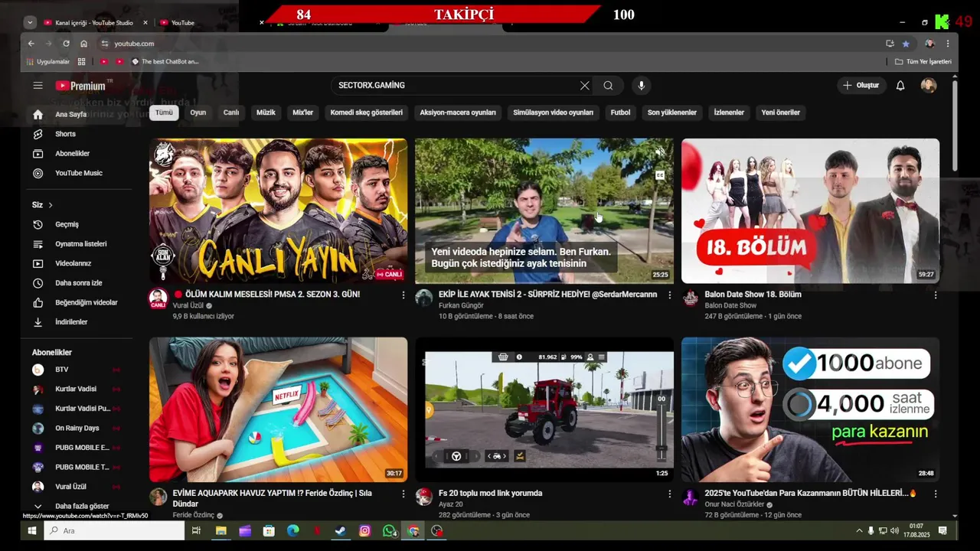Select Son yüklenenler chip
The image size is (980, 551).
coord(672,112)
